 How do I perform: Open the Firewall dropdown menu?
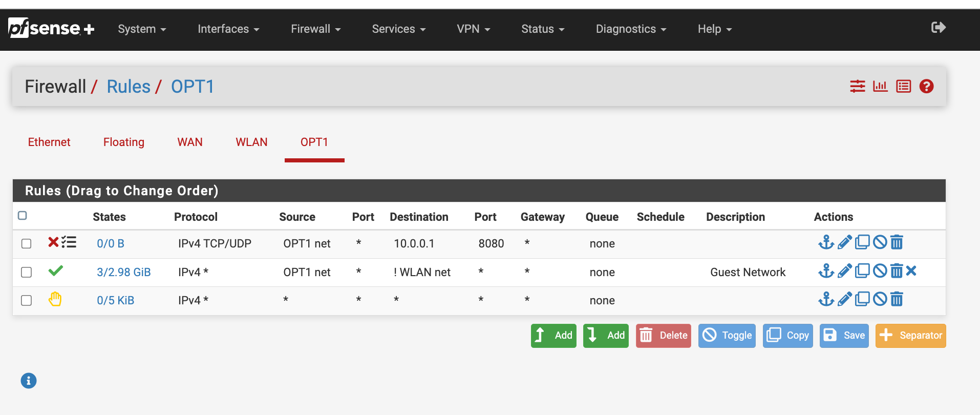315,29
